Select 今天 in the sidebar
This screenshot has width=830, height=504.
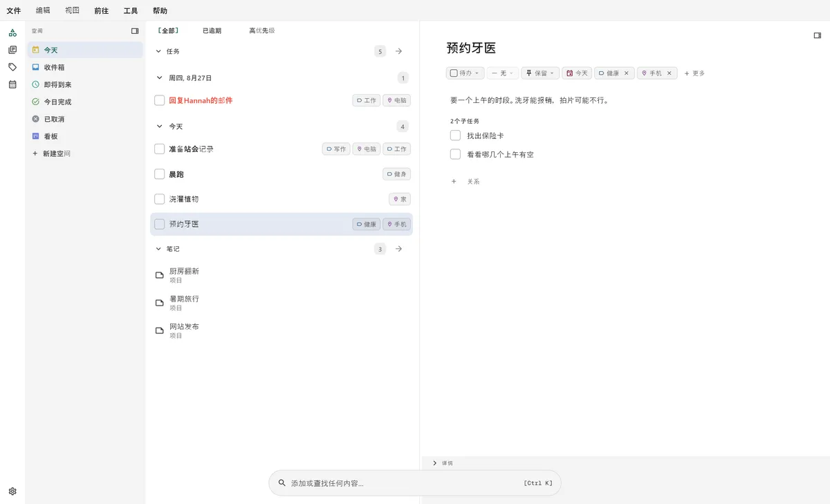point(85,50)
